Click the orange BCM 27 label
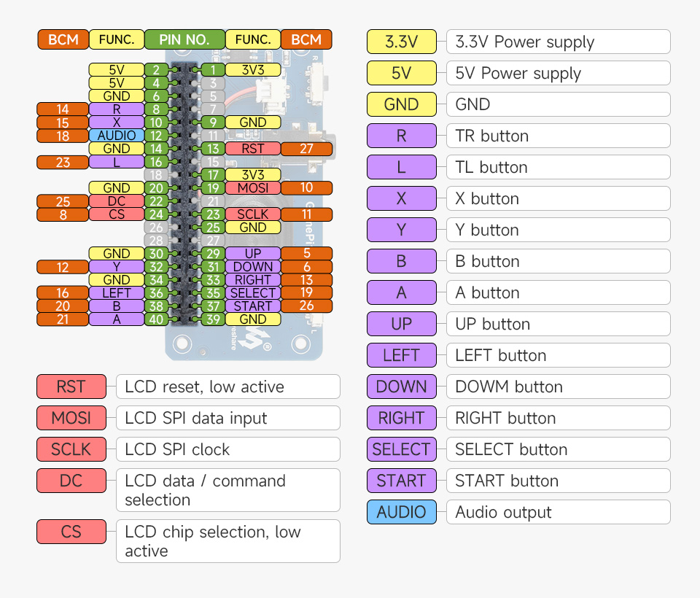The width and height of the screenshot is (700, 598). click(x=306, y=149)
